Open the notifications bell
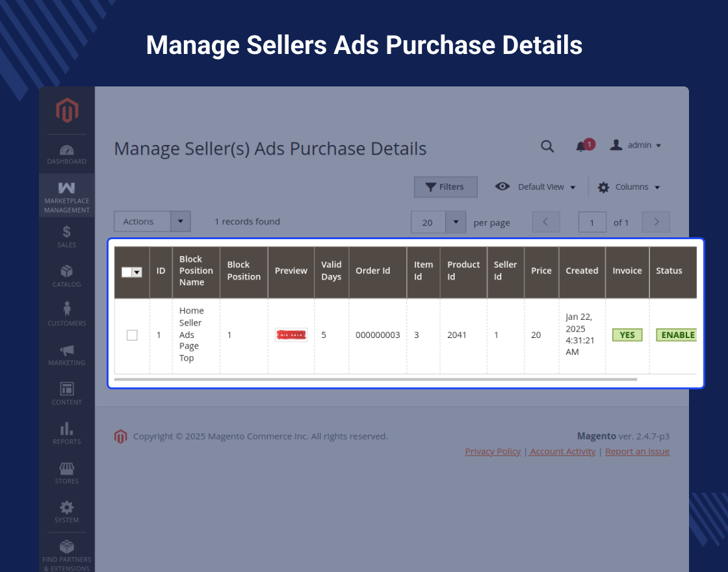The image size is (728, 572). point(584,146)
